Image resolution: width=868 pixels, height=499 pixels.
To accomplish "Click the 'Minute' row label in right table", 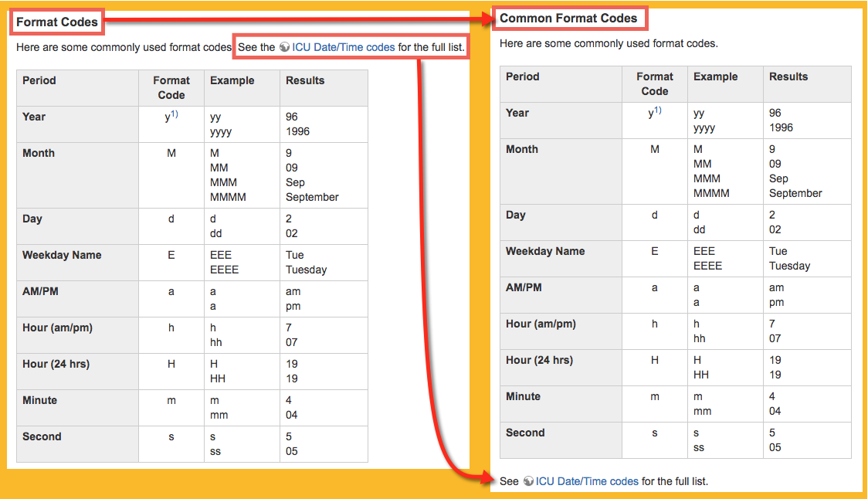I will (x=523, y=396).
